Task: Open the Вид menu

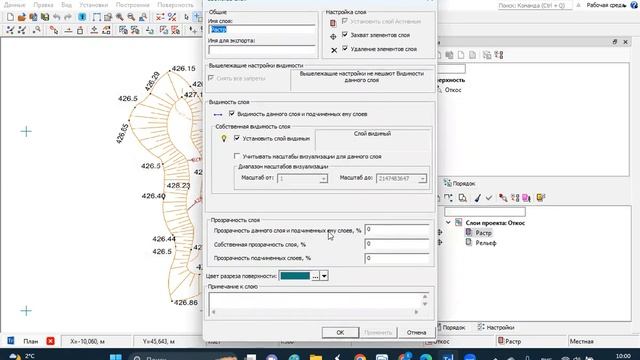Action: tap(66, 5)
